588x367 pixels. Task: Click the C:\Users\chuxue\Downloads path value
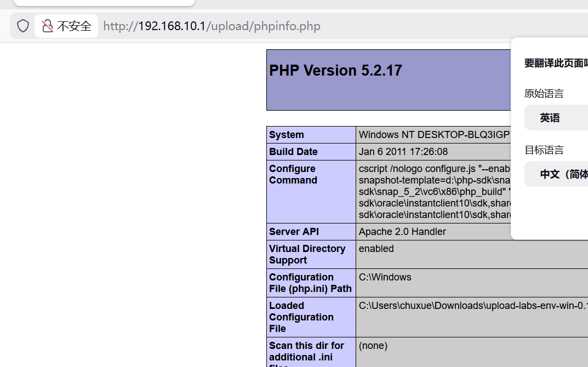point(472,306)
